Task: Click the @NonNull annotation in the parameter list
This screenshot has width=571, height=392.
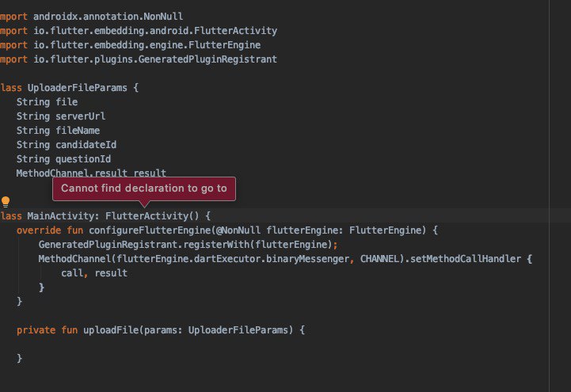Action: (238, 230)
